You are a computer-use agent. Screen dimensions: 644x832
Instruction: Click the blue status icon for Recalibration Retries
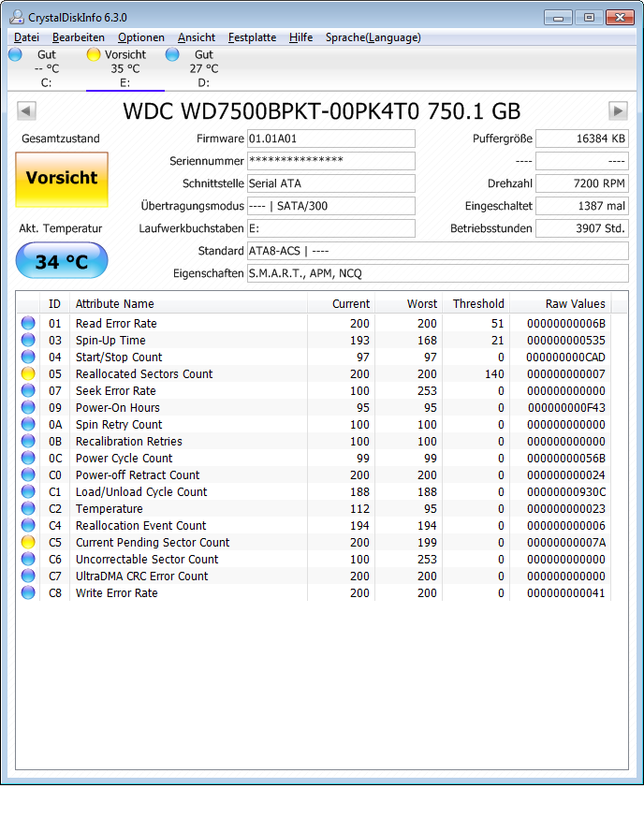tap(28, 441)
